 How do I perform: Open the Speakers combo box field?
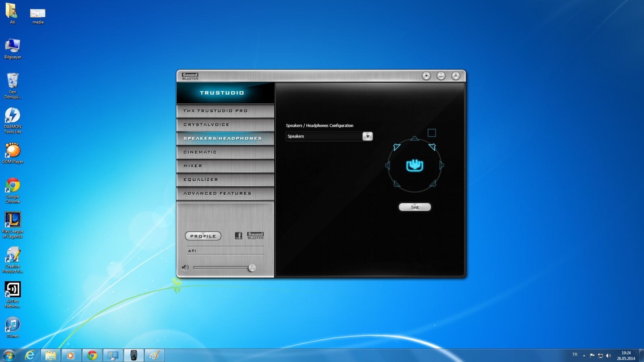click(x=329, y=136)
